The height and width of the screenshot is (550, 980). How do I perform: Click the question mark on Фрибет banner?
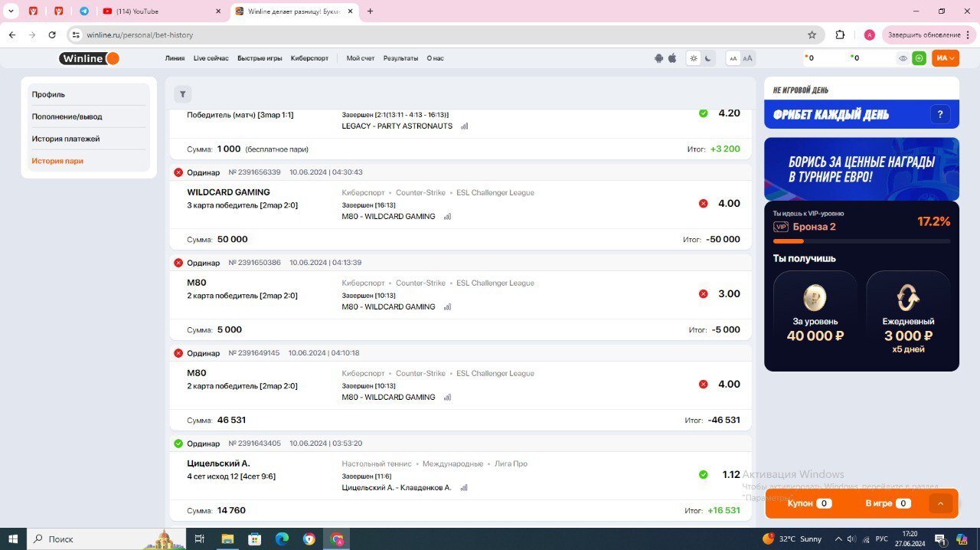939,115
